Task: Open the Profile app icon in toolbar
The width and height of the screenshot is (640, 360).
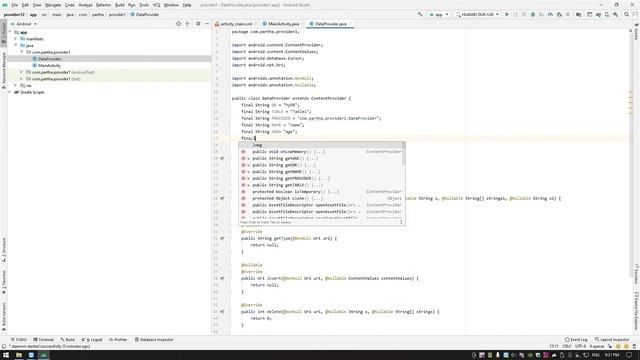Action: click(x=550, y=14)
